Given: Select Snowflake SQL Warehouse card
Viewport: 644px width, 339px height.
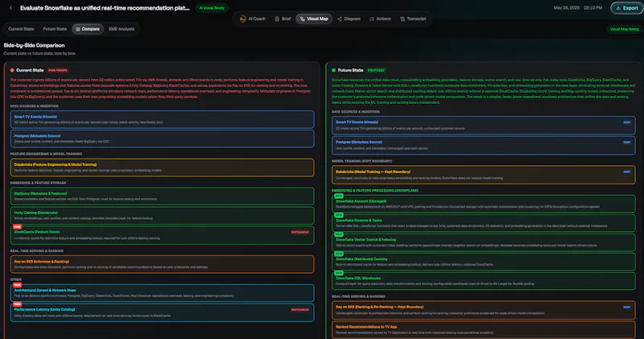Looking at the screenshot, I should coord(484,281).
